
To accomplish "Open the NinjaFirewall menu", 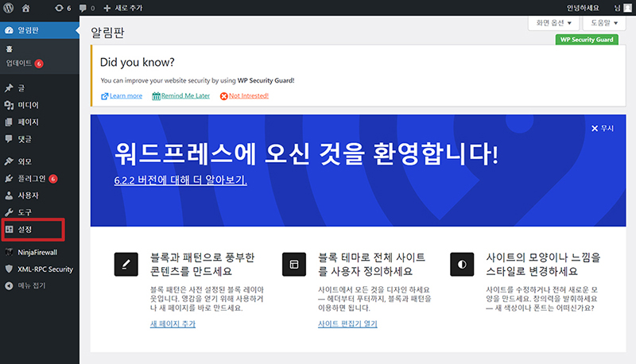I will tap(40, 252).
